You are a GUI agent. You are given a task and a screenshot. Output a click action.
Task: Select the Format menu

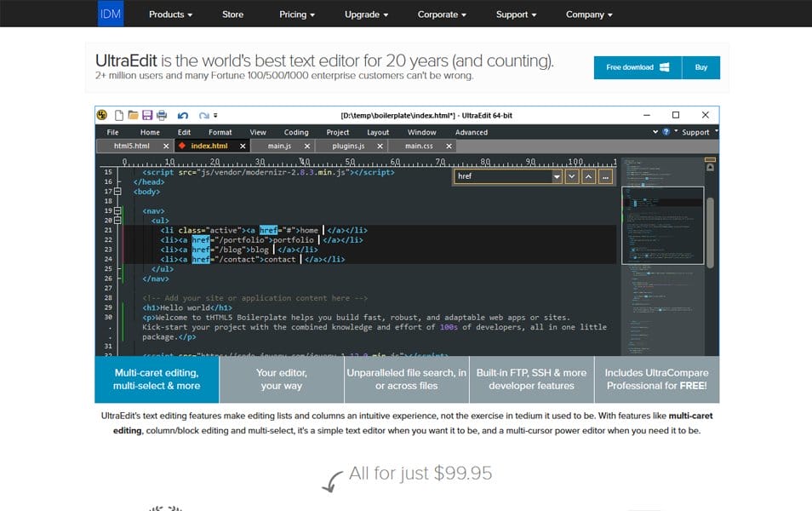pyautogui.click(x=220, y=132)
